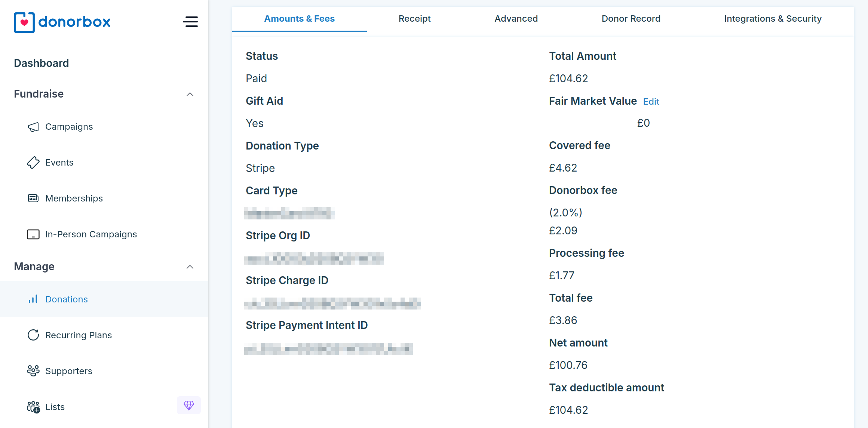868x428 pixels.
Task: Collapse the Manage section
Action: coord(190,267)
